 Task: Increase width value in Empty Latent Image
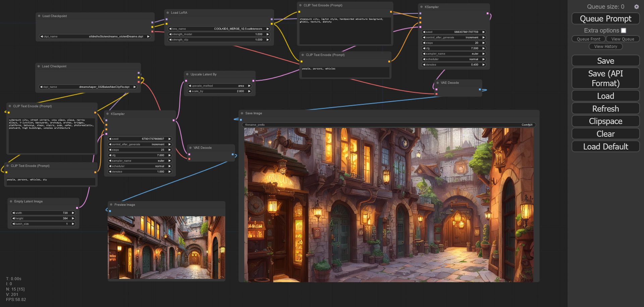(73, 213)
